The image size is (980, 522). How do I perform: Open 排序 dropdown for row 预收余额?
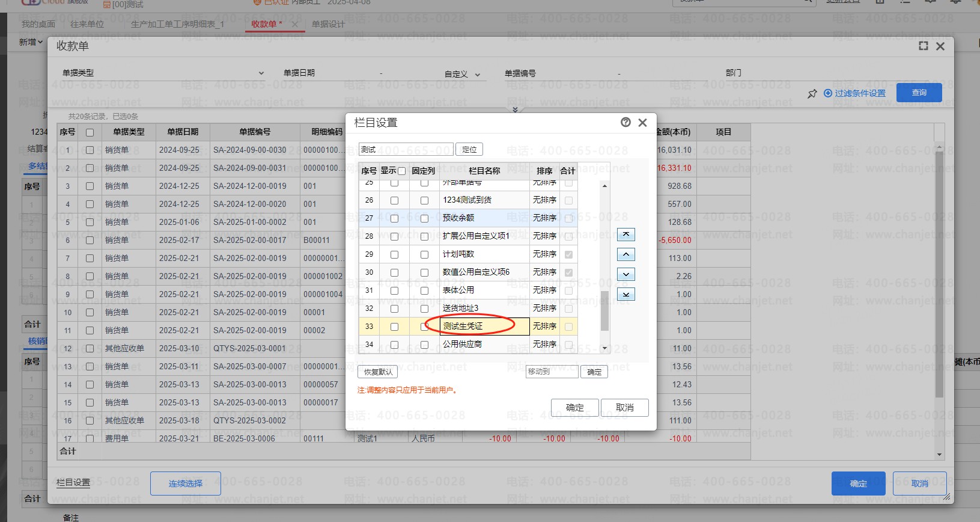coord(544,218)
